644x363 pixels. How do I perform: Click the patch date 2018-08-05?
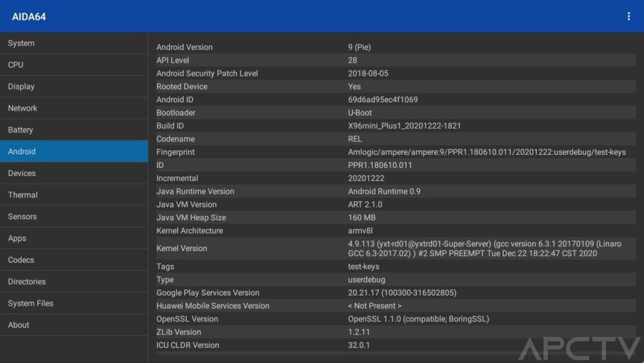tap(368, 74)
